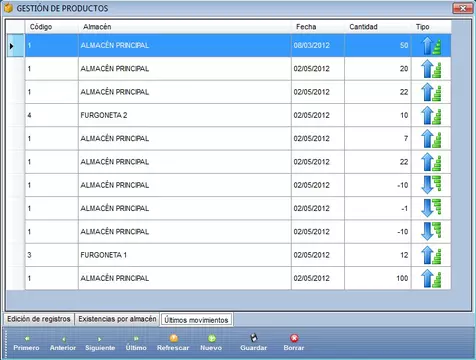
Task: Select the Últimos movimientos tab
Action: [196, 320]
